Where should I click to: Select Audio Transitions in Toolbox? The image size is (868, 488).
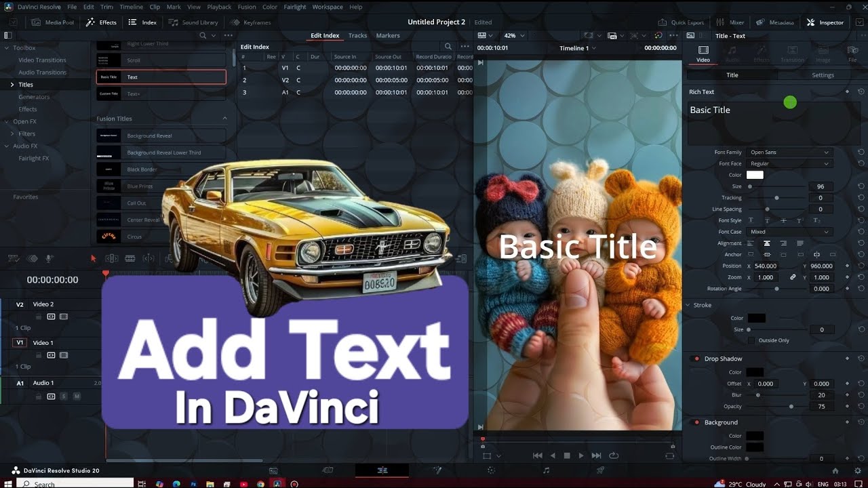pos(42,73)
